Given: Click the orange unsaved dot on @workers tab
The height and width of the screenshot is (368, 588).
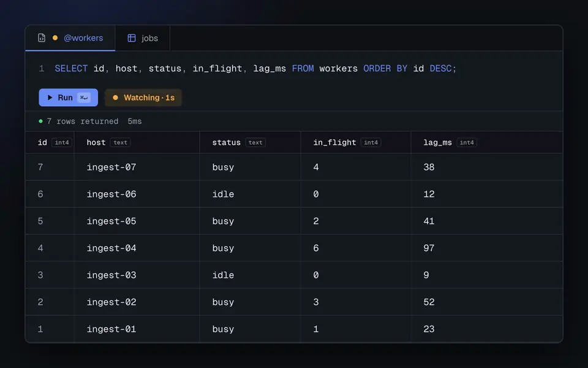Looking at the screenshot, I should [55, 37].
